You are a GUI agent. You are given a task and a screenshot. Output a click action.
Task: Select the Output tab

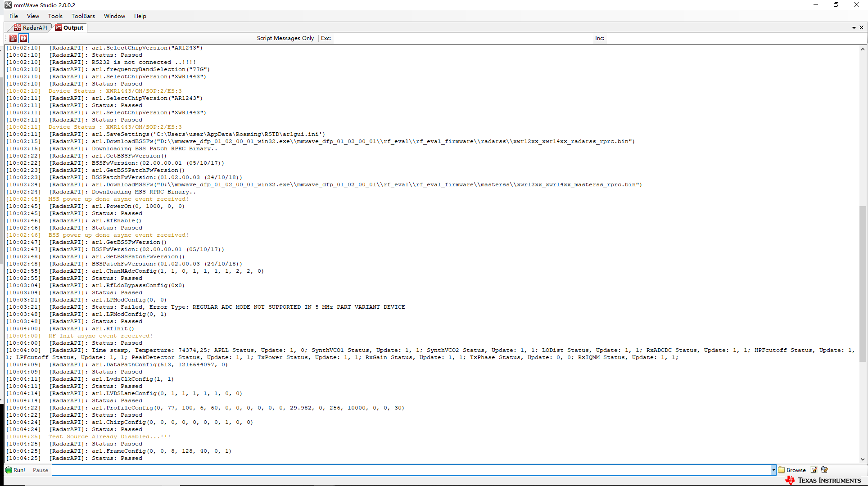click(x=70, y=27)
